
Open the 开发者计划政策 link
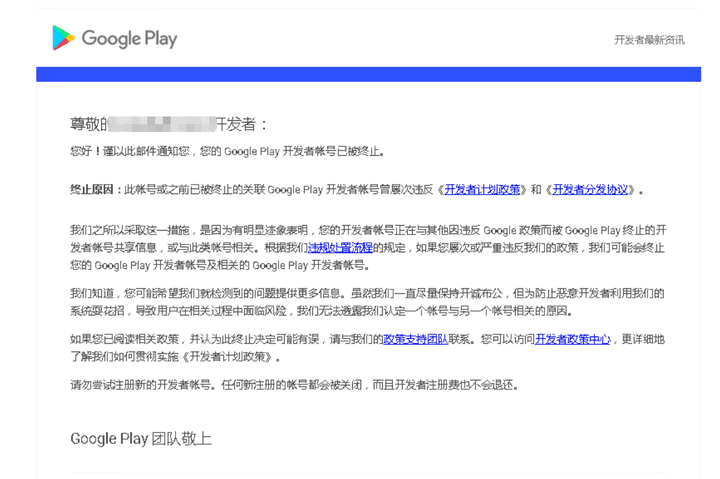(482, 190)
